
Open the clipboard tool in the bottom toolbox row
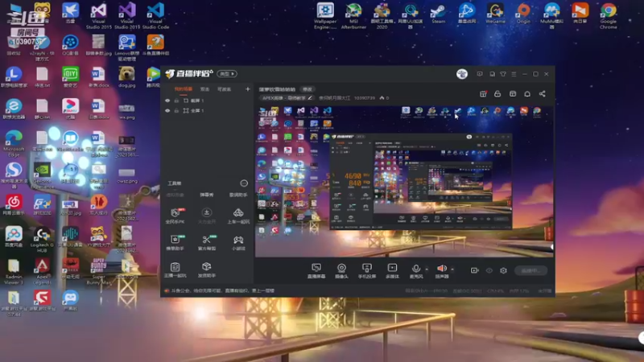tap(175, 269)
